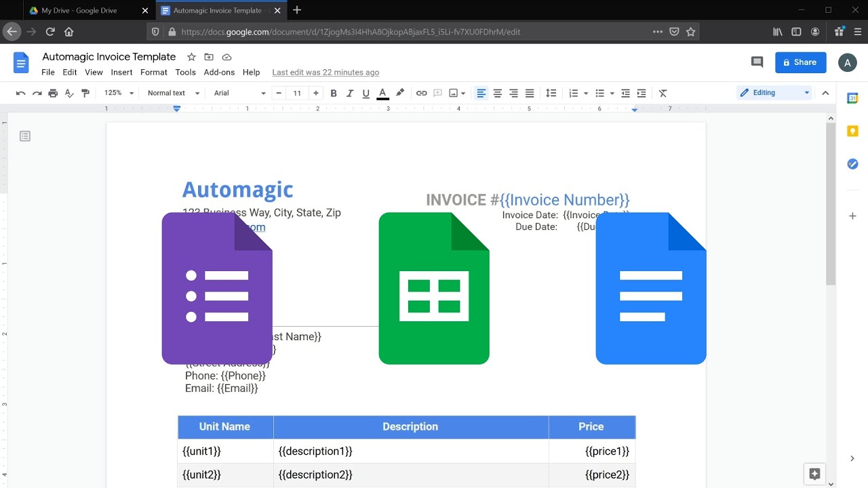Select the Paint format tool
Image resolution: width=868 pixels, height=488 pixels.
[85, 94]
